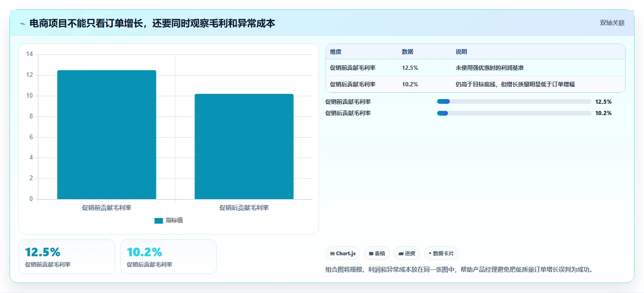Screen dimensions: 644x293
Task: Click the y-axis tick label 12
Action: pos(30,75)
